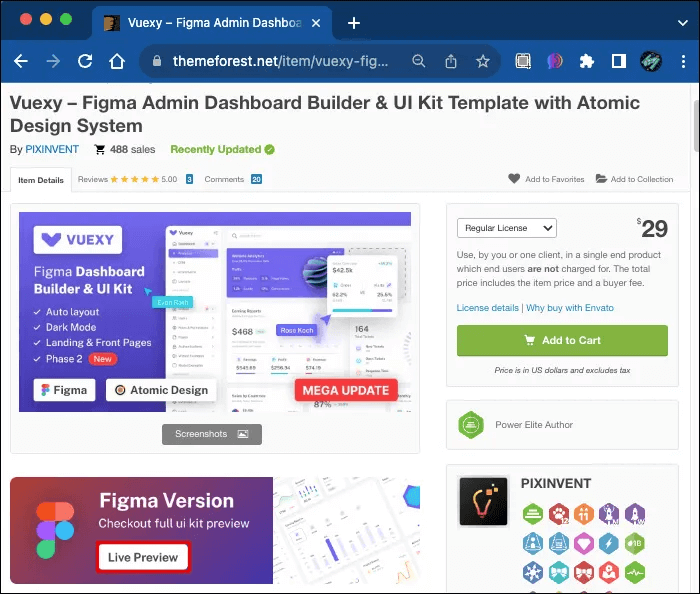Click the Vuexy product preview image

point(215,312)
